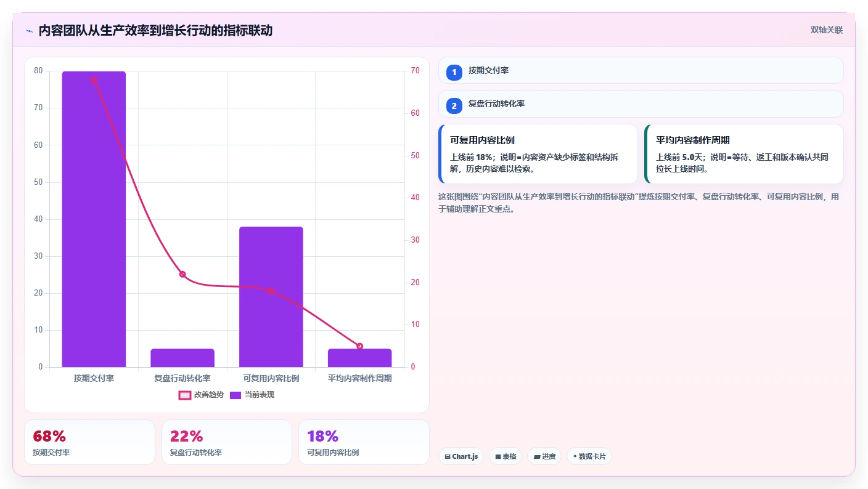Click the number 1 badge icon
The height and width of the screenshot is (489, 868).
pyautogui.click(x=454, y=72)
